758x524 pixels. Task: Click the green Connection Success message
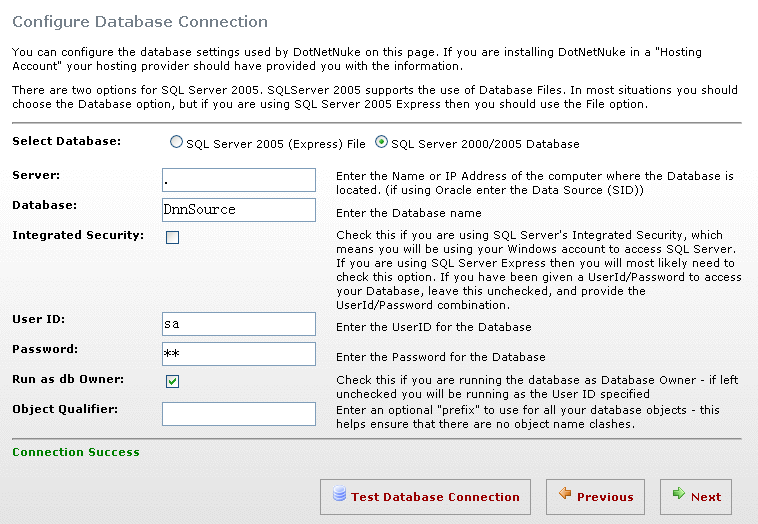pyautogui.click(x=76, y=452)
